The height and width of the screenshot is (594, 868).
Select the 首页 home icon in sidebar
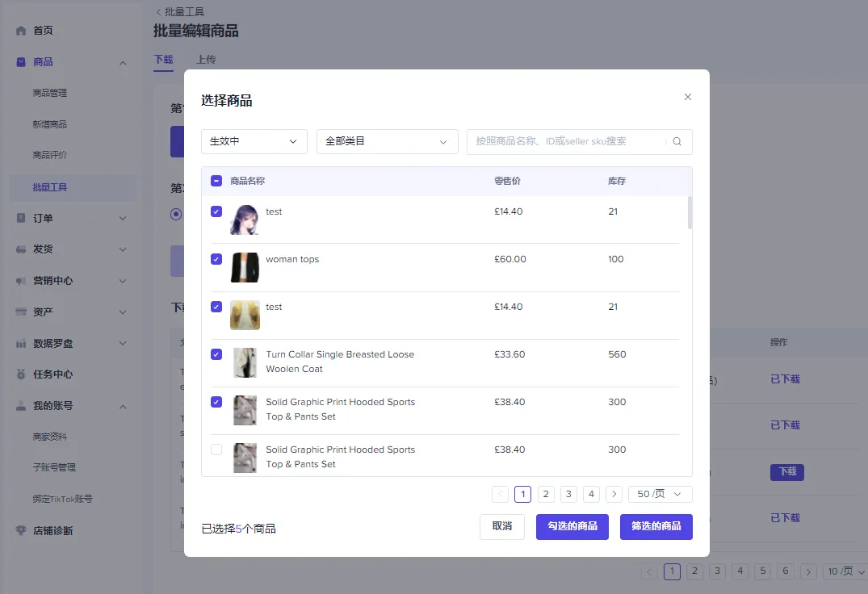(x=20, y=31)
